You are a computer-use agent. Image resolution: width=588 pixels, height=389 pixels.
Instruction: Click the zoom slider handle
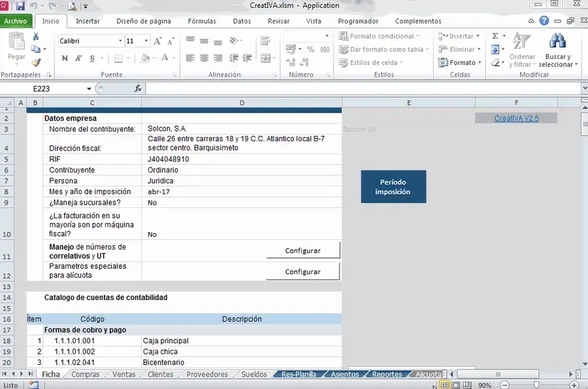[536, 385]
